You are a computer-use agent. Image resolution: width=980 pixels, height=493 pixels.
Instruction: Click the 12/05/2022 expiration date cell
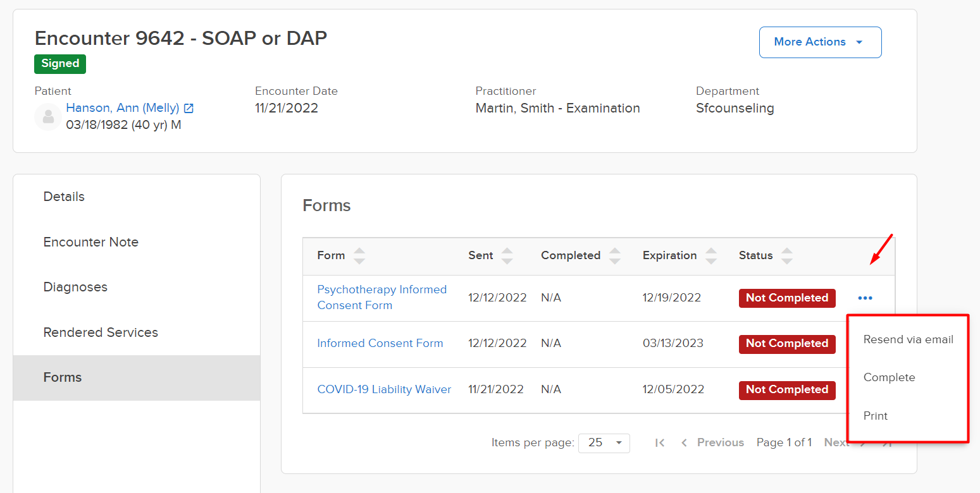[x=673, y=389]
